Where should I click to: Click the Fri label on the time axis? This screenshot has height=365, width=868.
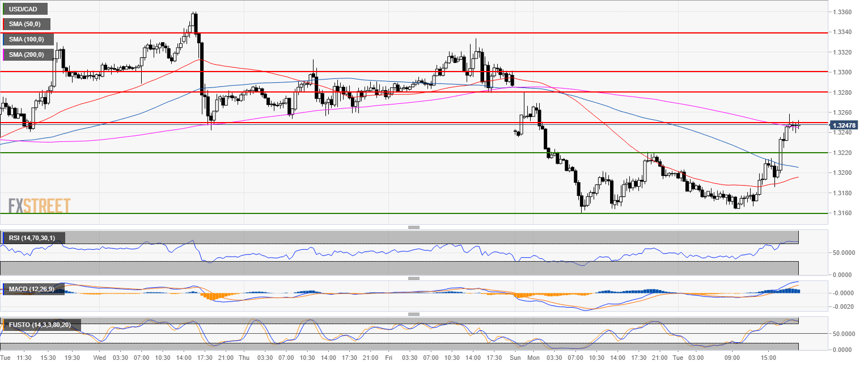[x=388, y=358]
